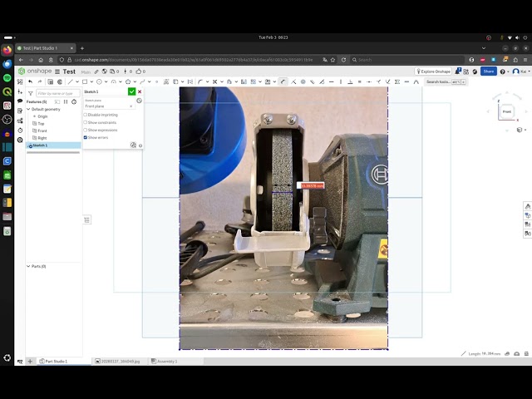Redo with the toolbar redo arrow

(x=40, y=81)
